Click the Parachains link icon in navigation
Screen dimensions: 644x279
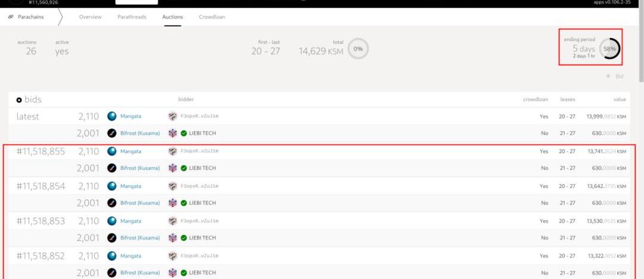pos(11,17)
